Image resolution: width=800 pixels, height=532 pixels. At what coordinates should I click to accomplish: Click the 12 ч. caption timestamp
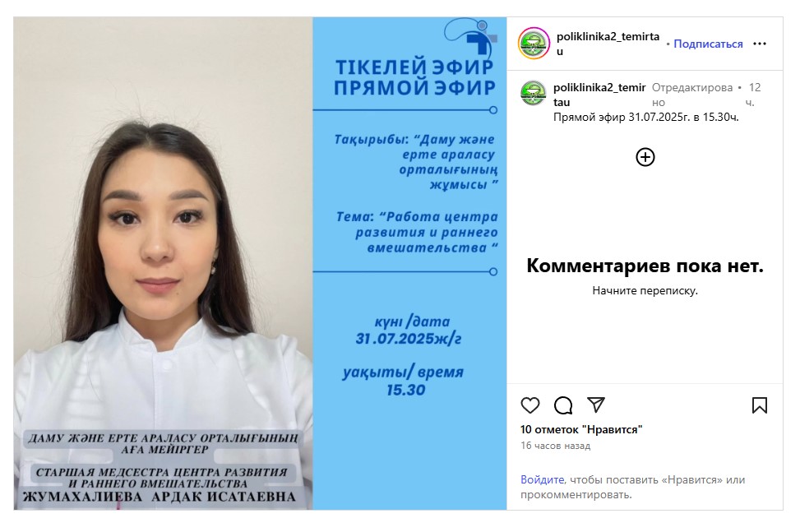point(752,95)
